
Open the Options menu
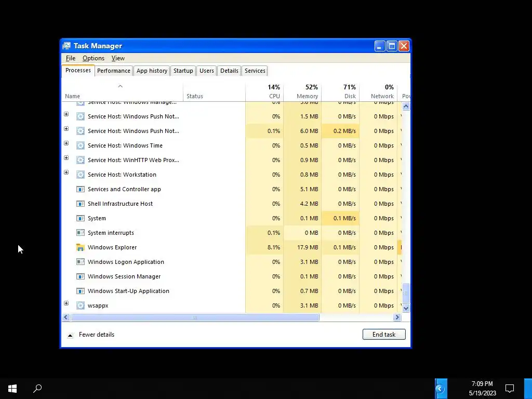tap(94, 58)
